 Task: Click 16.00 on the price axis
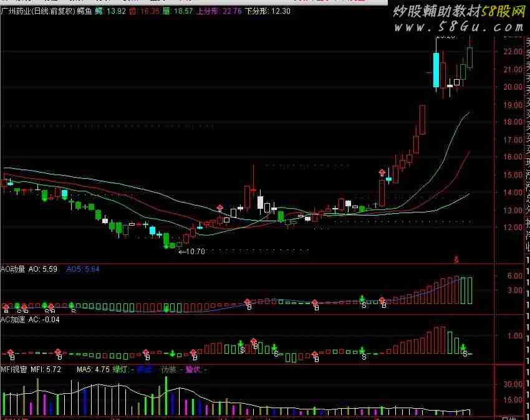(x=513, y=157)
